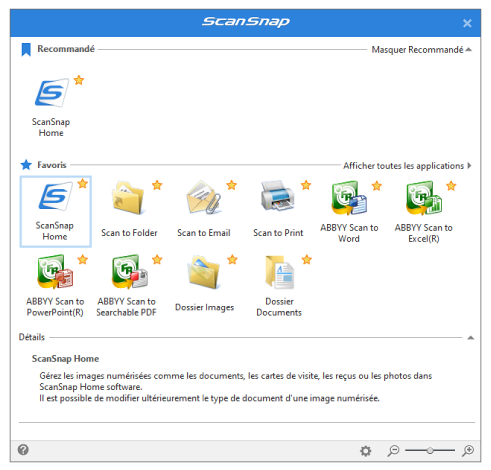Launch ABBYY Scan to Excel(R)
Viewport: 491px width, 470px height.
pyautogui.click(x=424, y=212)
